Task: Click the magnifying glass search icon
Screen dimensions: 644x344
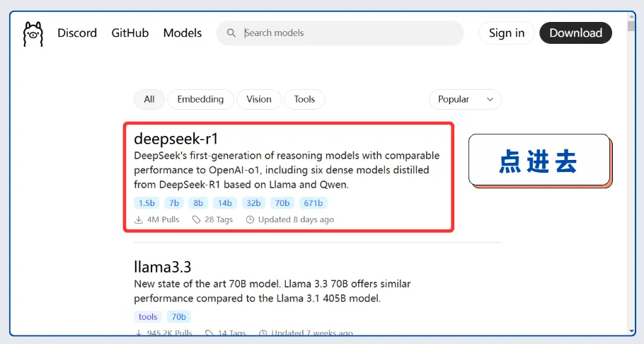Action: [x=231, y=33]
